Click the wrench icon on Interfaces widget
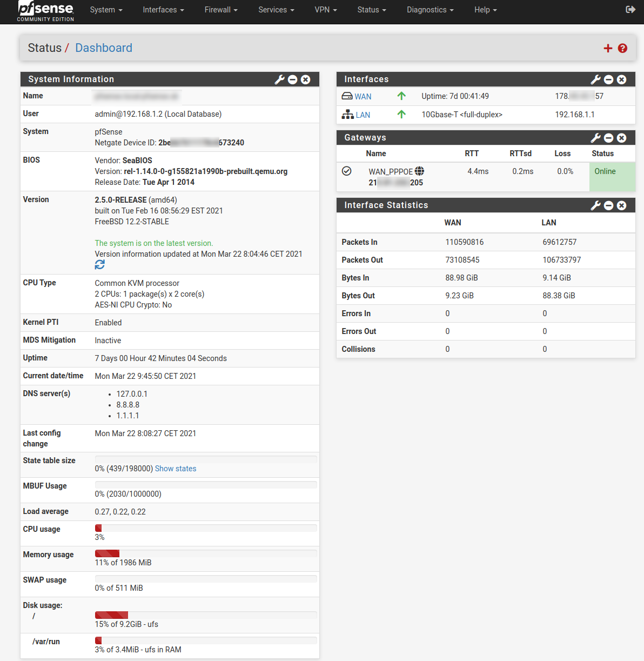This screenshot has height=661, width=644. [595, 79]
